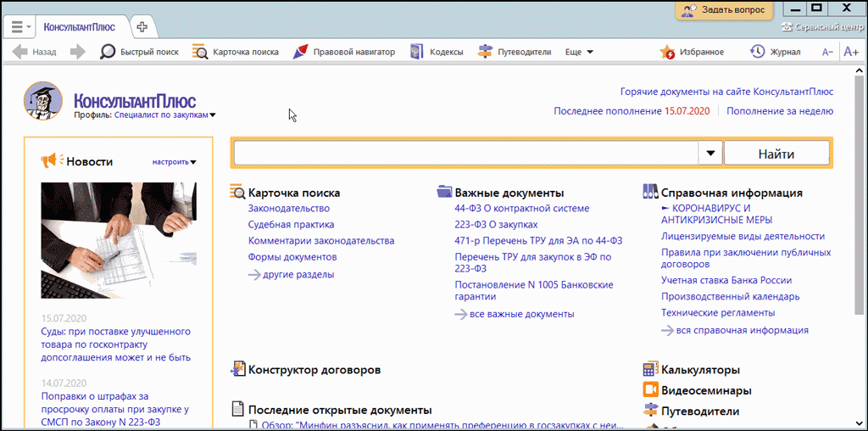Click Справочная информация books heading
The image size is (868, 431).
[x=732, y=193]
